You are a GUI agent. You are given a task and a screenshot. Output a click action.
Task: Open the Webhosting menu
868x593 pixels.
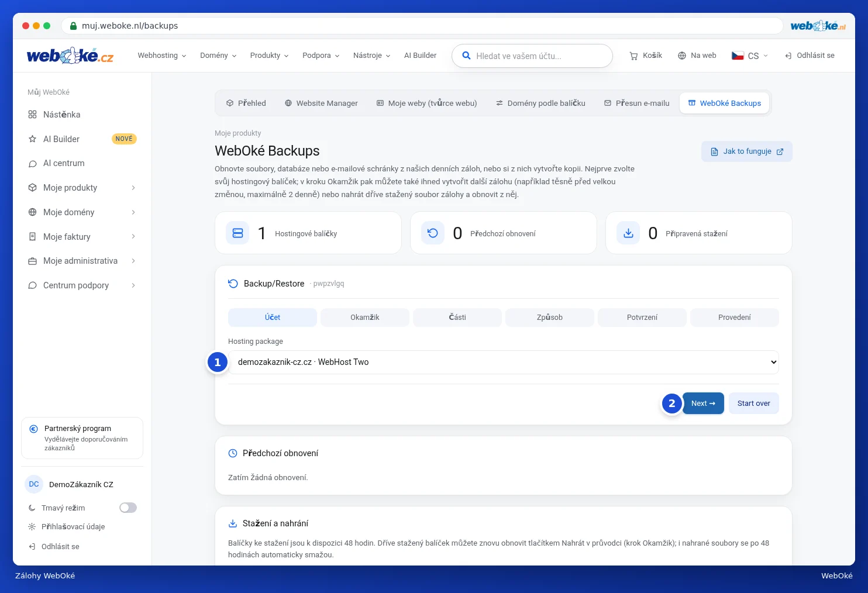click(x=162, y=56)
